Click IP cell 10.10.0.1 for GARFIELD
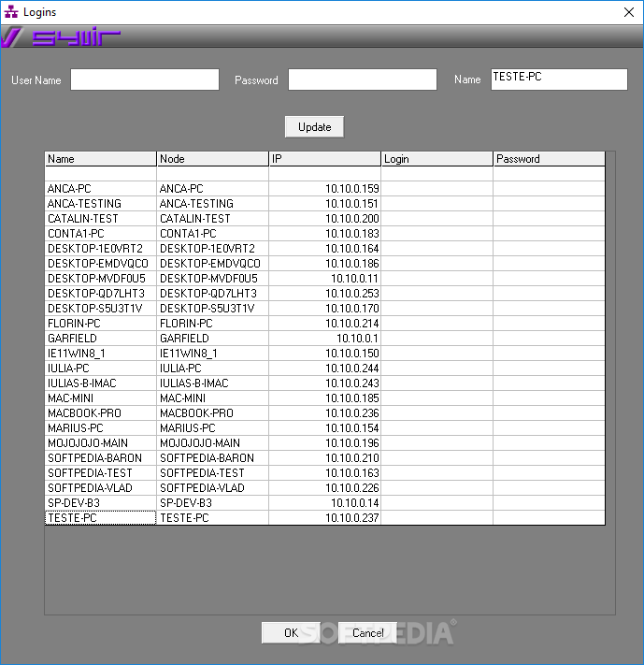This screenshot has height=665, width=644. click(324, 339)
